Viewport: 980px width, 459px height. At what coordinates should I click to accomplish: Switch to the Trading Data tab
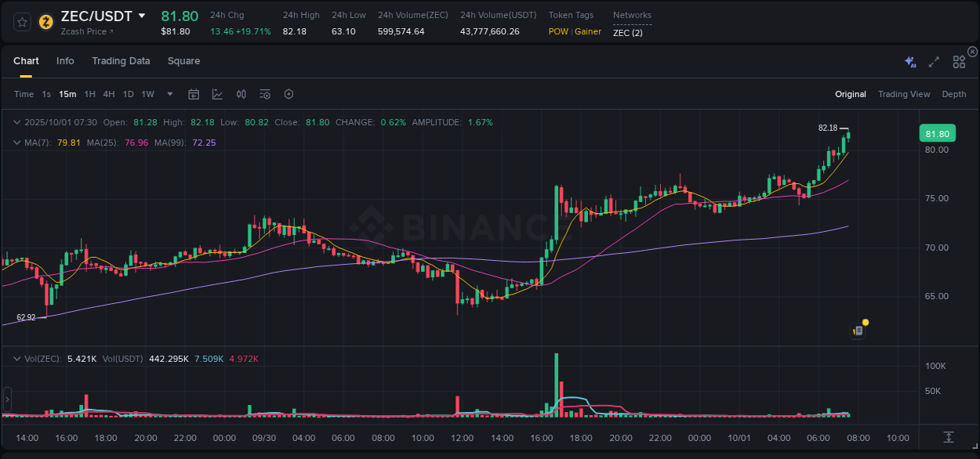[x=121, y=60]
